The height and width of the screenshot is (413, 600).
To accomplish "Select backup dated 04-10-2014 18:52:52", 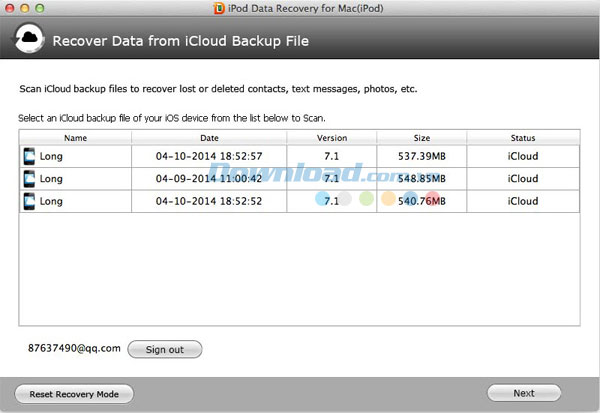I will pos(299,201).
